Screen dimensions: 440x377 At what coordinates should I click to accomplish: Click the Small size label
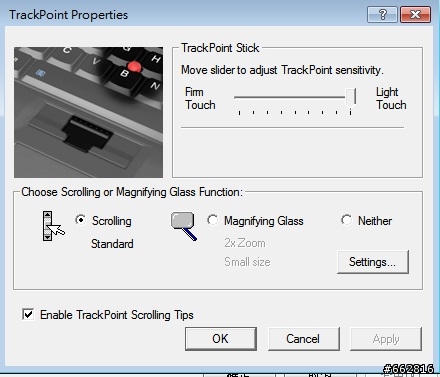pos(247,262)
